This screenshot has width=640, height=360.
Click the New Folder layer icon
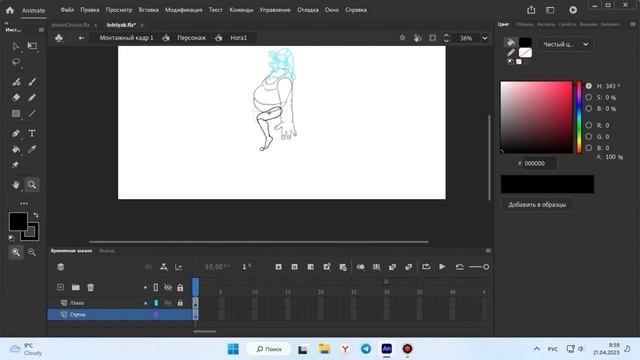76,287
